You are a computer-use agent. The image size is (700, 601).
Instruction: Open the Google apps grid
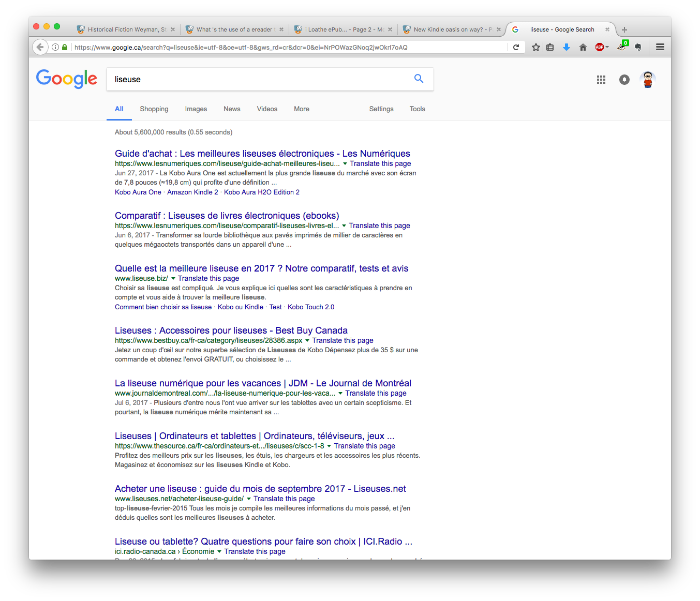(x=601, y=80)
